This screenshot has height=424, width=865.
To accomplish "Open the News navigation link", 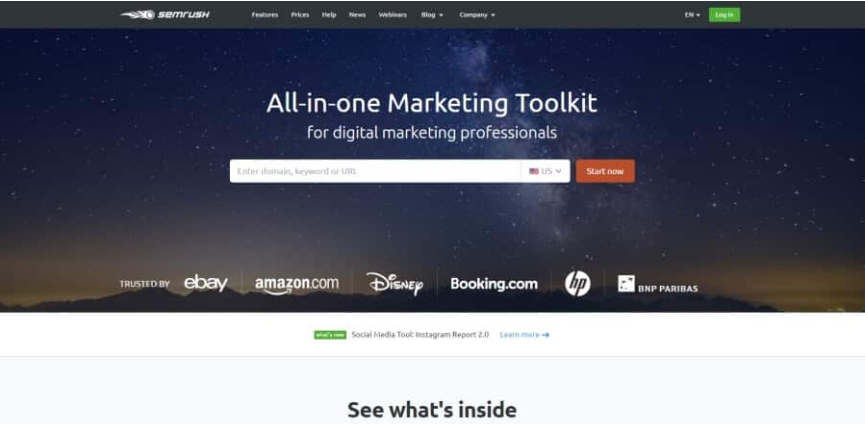I will click(357, 15).
